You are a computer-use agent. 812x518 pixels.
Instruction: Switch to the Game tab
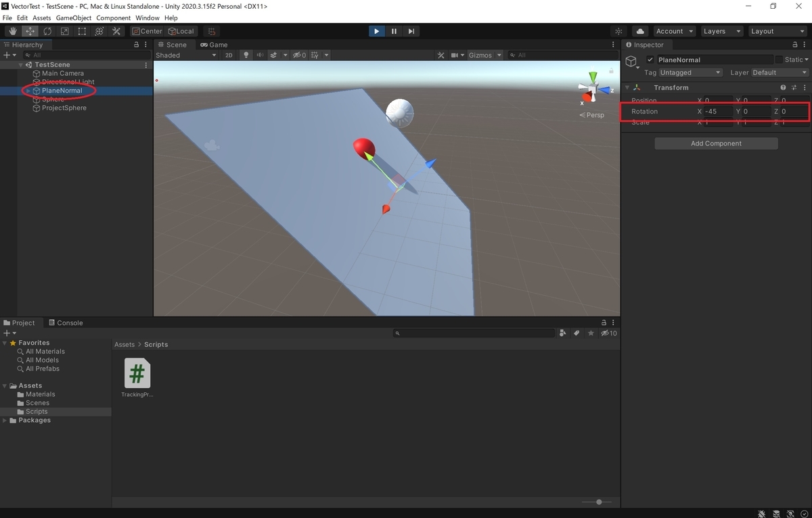coord(214,45)
